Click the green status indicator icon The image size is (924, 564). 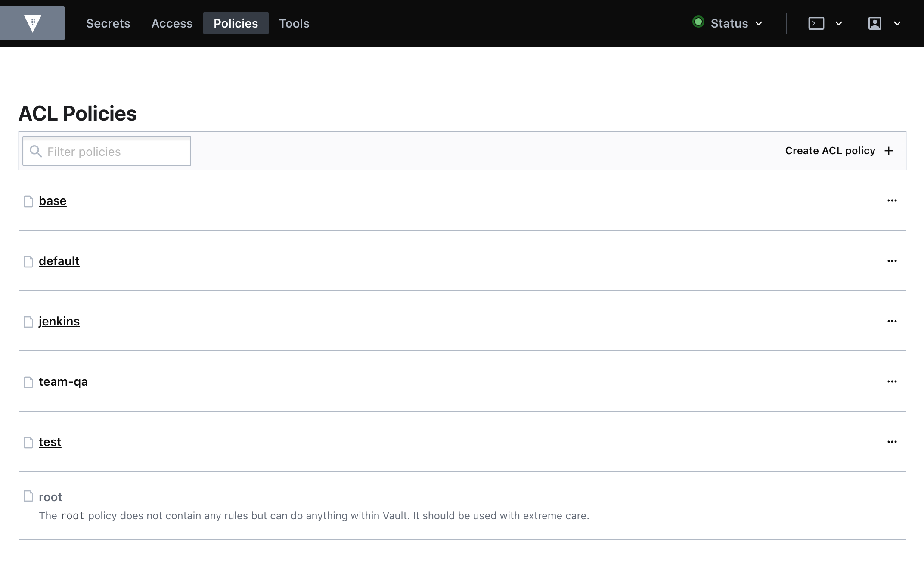[x=698, y=22]
